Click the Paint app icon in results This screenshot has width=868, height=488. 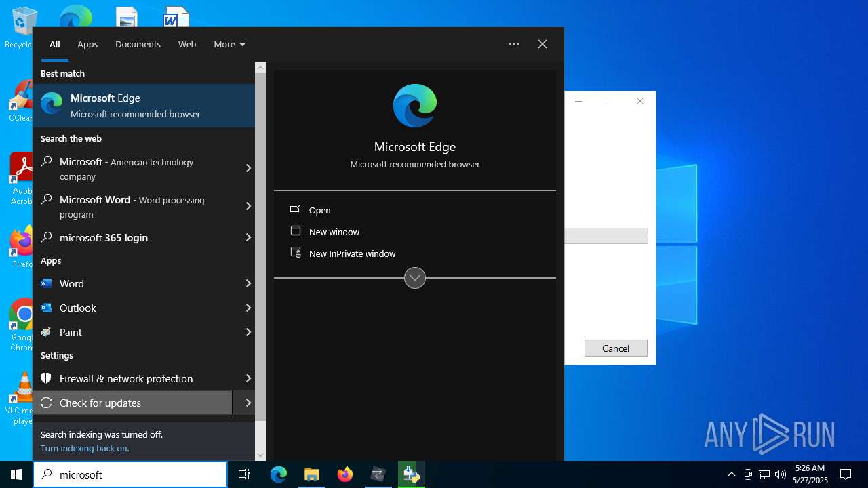[x=46, y=332]
